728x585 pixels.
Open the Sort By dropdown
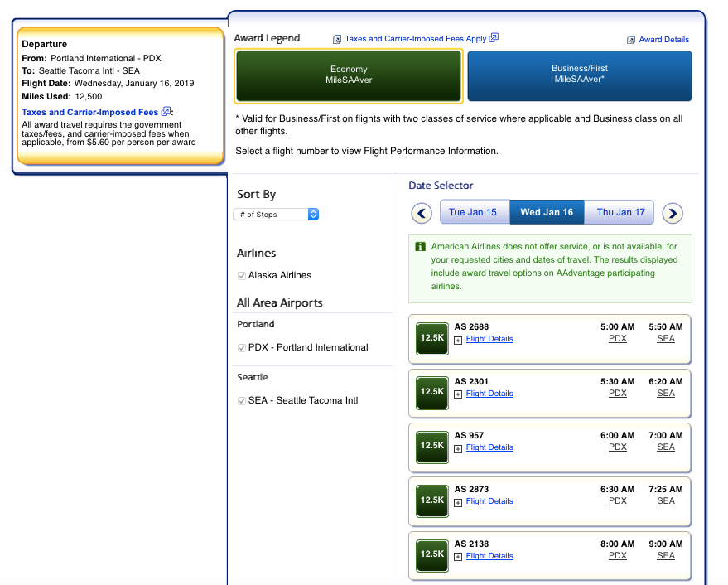tap(277, 215)
